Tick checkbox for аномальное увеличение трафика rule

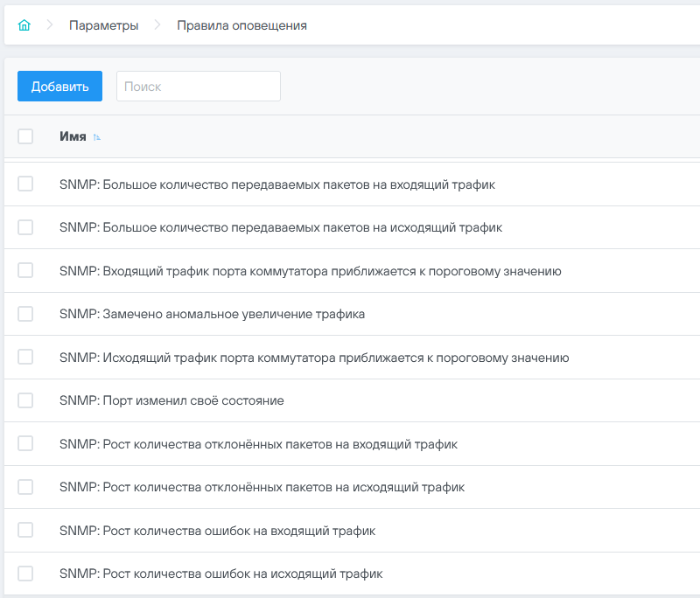click(x=25, y=314)
